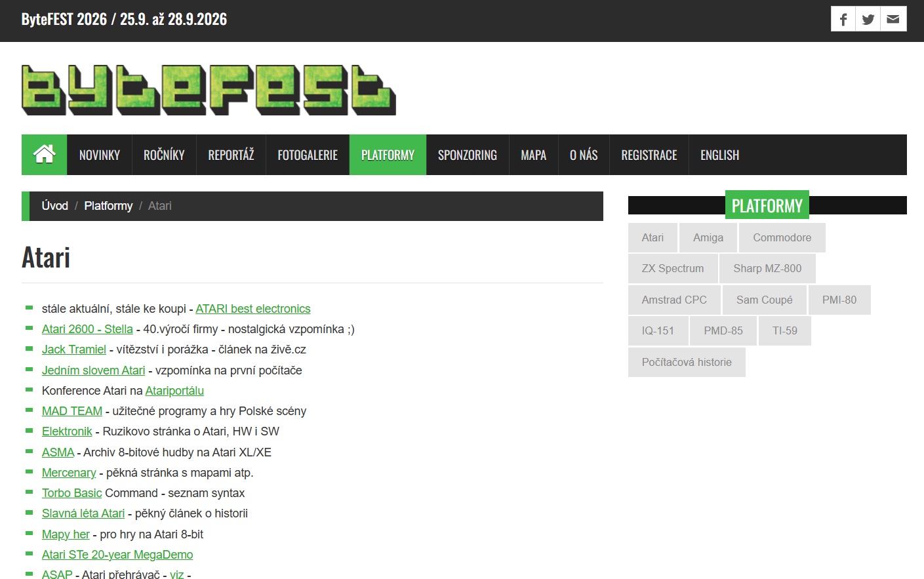Open the Atari STe 20-year MegaDemo link
Image resolution: width=924 pixels, height=579 pixels.
click(x=117, y=555)
